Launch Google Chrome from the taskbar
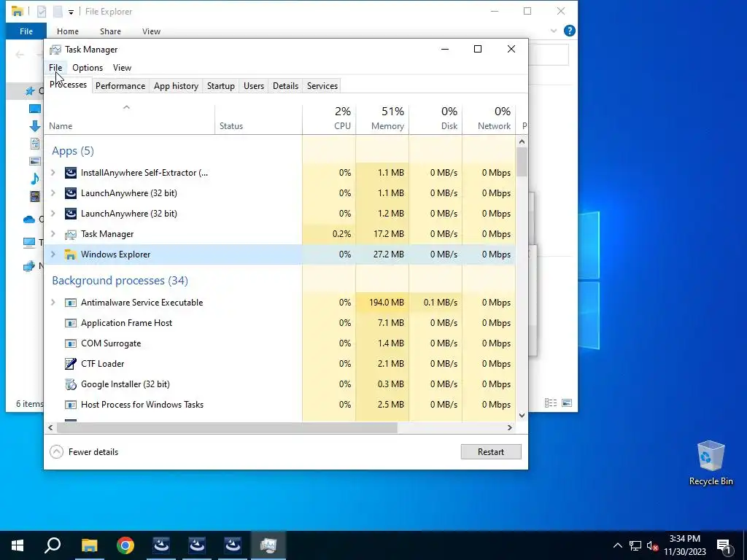747x560 pixels. (x=125, y=545)
